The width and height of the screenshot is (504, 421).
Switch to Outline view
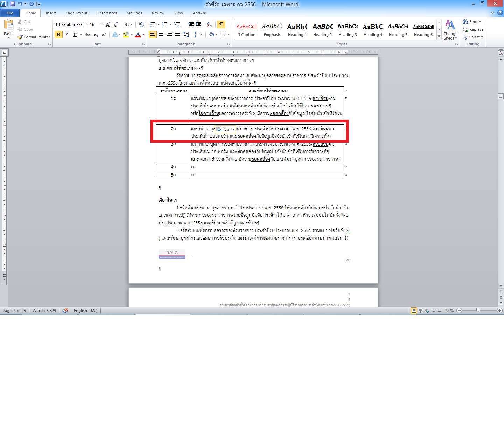coord(433,311)
